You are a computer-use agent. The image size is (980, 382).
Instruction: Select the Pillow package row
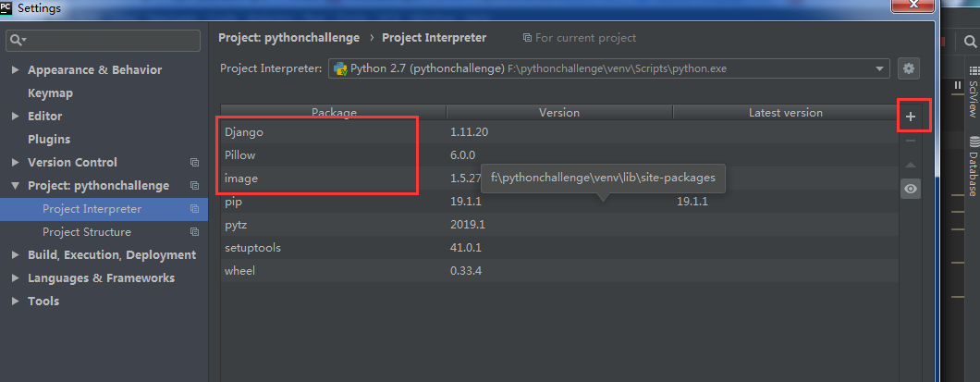pyautogui.click(x=559, y=155)
